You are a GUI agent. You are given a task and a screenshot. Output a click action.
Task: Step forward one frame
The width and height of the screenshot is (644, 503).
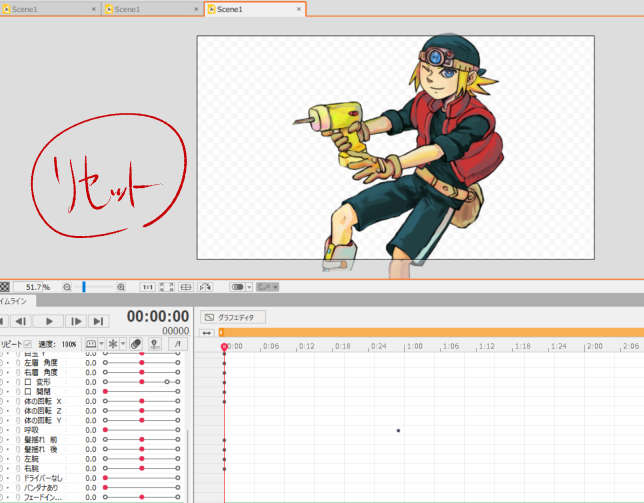[76, 321]
